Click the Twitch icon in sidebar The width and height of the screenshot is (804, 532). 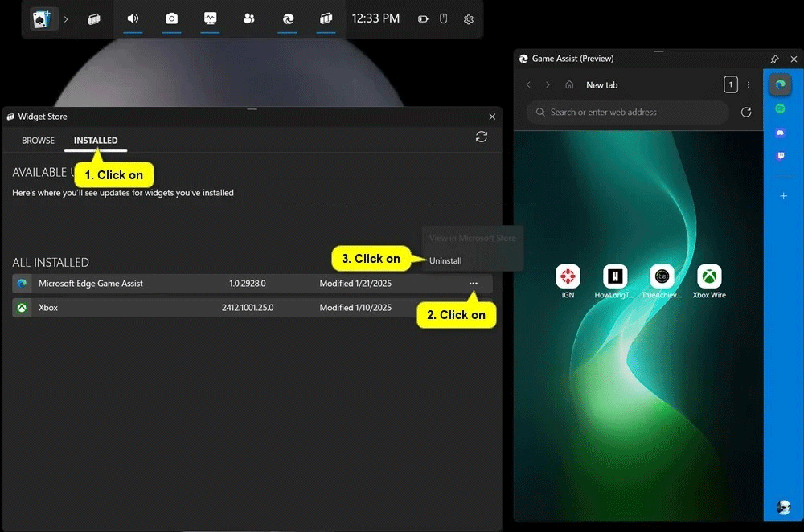point(781,156)
